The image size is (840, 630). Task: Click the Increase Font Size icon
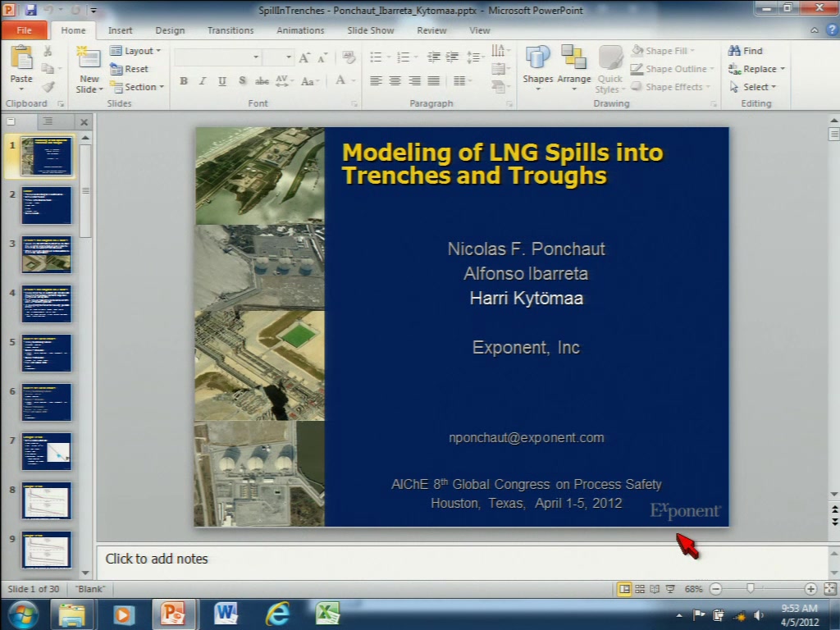click(x=304, y=58)
